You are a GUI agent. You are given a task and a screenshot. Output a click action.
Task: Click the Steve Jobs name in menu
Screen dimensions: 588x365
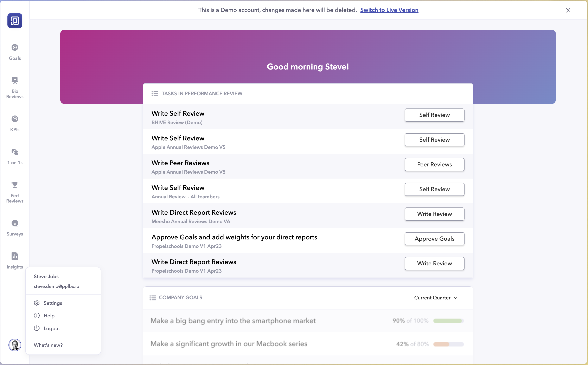click(46, 276)
